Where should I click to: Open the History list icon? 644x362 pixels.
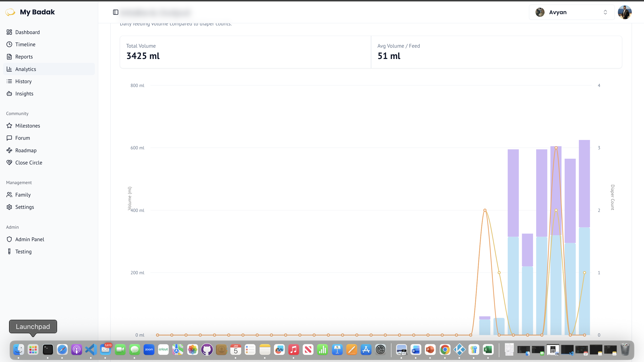tap(9, 81)
